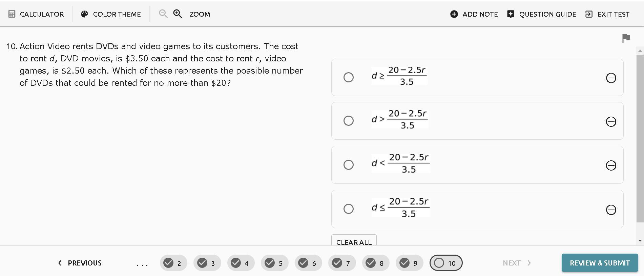Flag this question for review
The image size is (644, 276).
point(626,38)
